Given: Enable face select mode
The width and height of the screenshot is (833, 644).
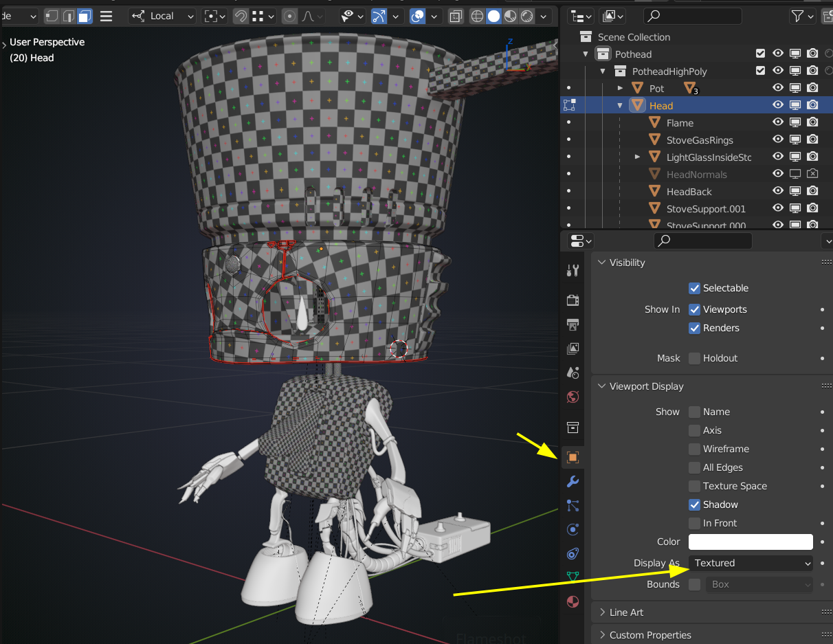Looking at the screenshot, I should (85, 16).
